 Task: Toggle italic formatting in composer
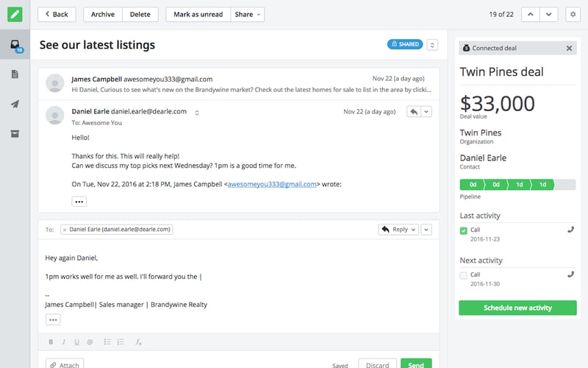[x=64, y=342]
